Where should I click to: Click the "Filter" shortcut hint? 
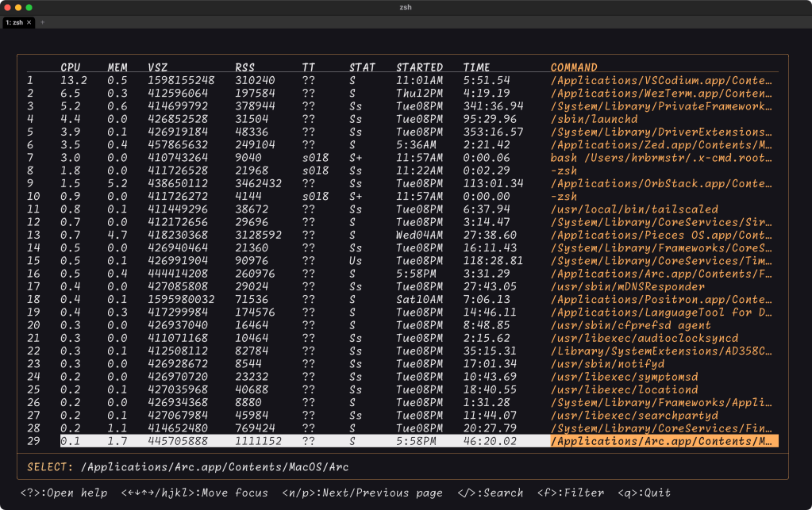point(571,493)
